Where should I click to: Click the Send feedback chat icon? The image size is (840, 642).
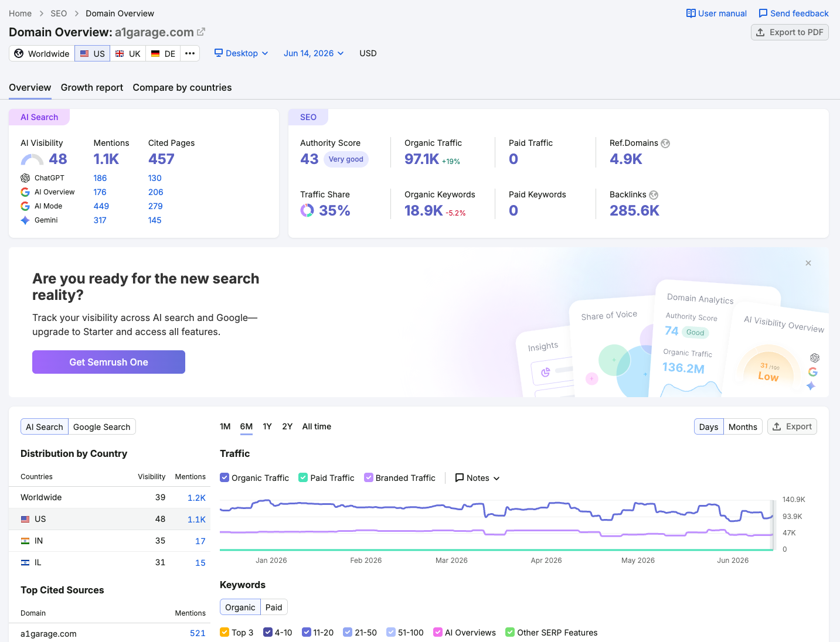click(x=763, y=13)
